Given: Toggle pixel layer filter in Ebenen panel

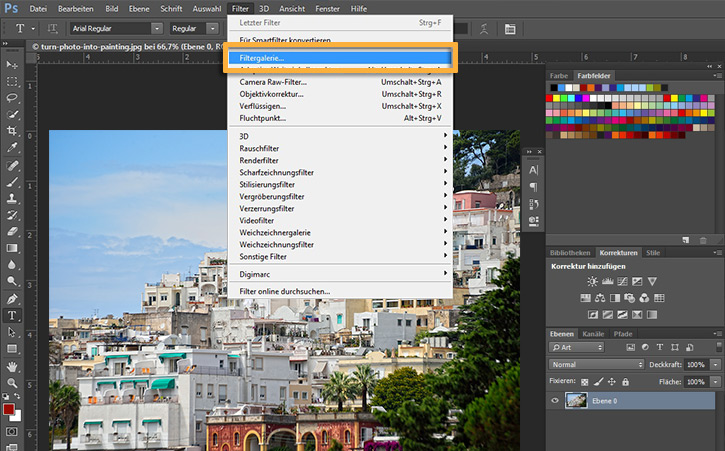Looking at the screenshot, I should point(630,347).
